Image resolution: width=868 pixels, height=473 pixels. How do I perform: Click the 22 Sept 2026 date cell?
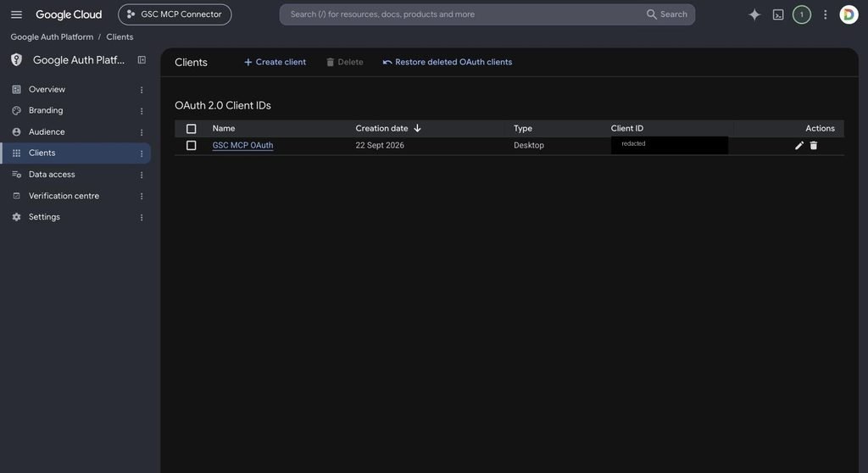(x=380, y=145)
